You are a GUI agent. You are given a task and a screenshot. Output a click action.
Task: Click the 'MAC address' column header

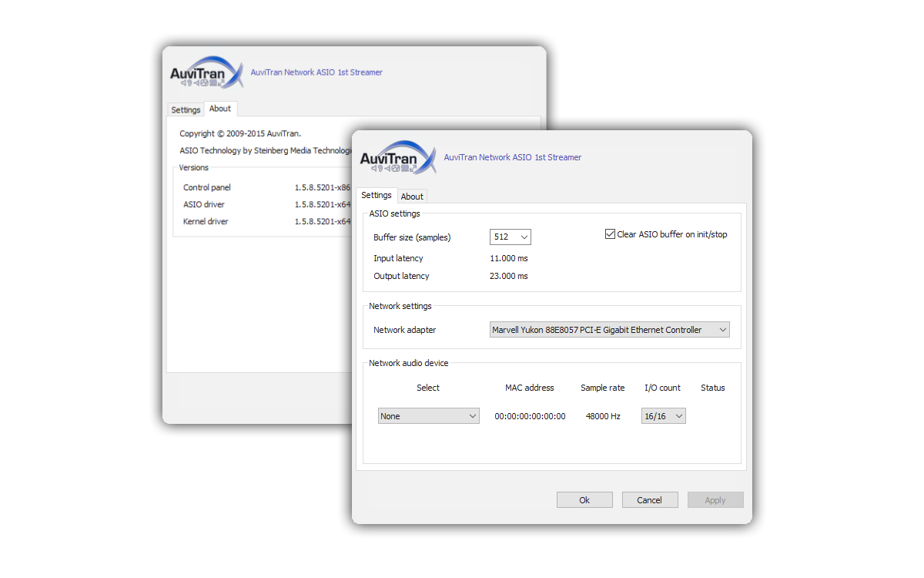[530, 388]
